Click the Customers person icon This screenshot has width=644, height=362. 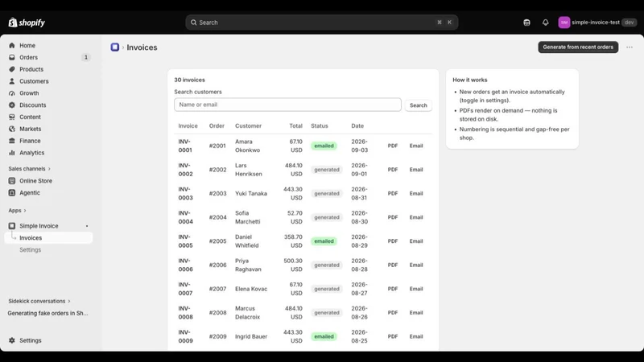pyautogui.click(x=12, y=81)
